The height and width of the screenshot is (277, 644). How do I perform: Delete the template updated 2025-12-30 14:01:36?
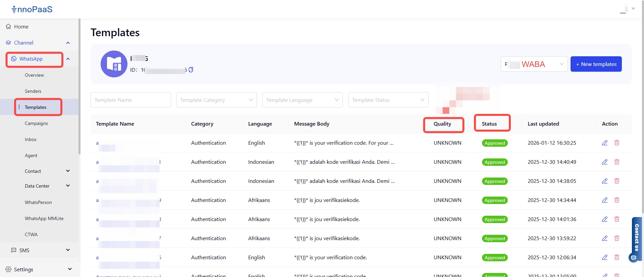pyautogui.click(x=616, y=219)
